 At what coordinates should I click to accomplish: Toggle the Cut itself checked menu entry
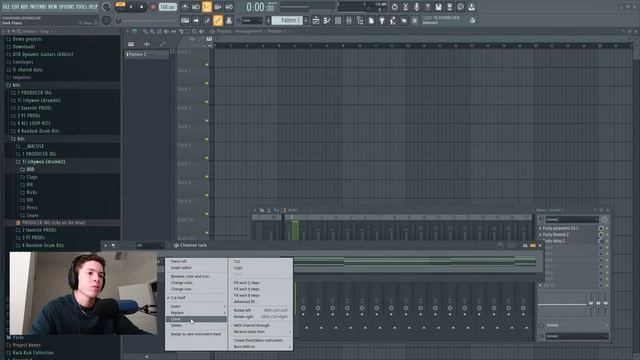(x=196, y=298)
